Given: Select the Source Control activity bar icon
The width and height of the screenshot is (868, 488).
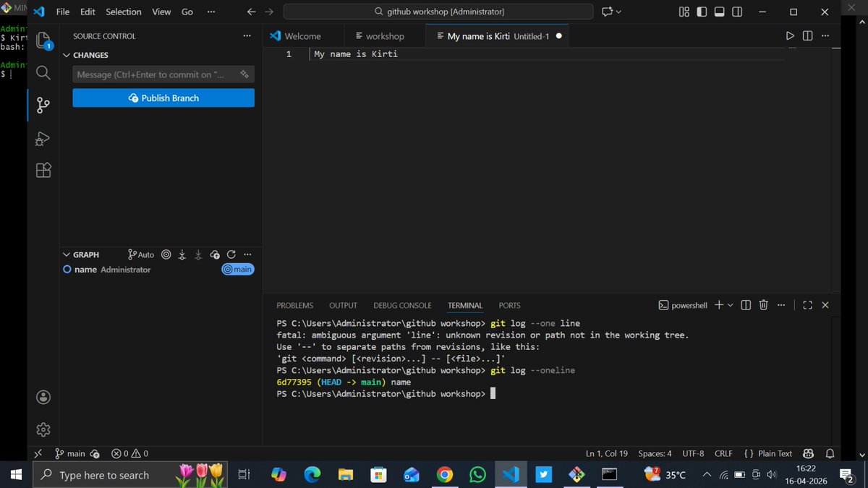Looking at the screenshot, I should click(43, 106).
